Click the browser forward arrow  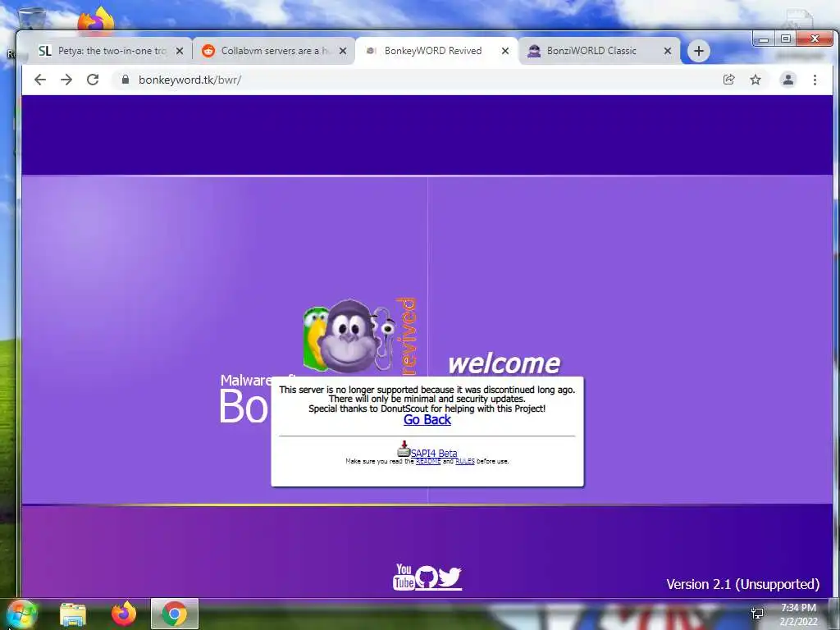[x=66, y=80]
